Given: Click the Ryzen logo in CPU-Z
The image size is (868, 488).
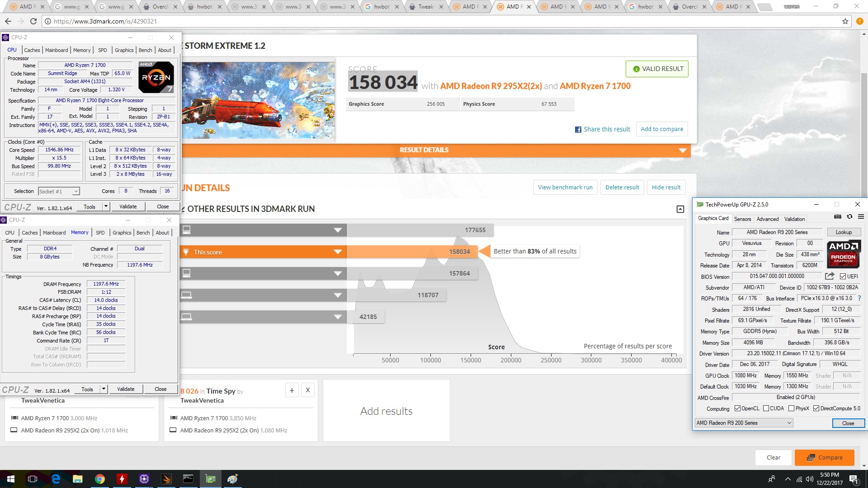Looking at the screenshot, I should tap(156, 77).
